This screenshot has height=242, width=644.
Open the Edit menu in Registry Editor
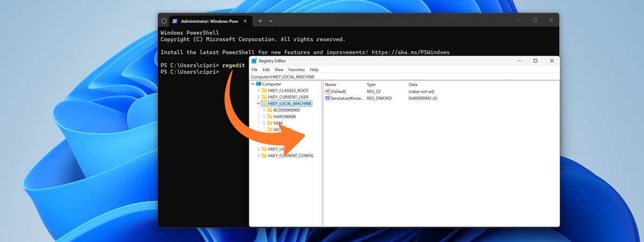click(x=266, y=69)
